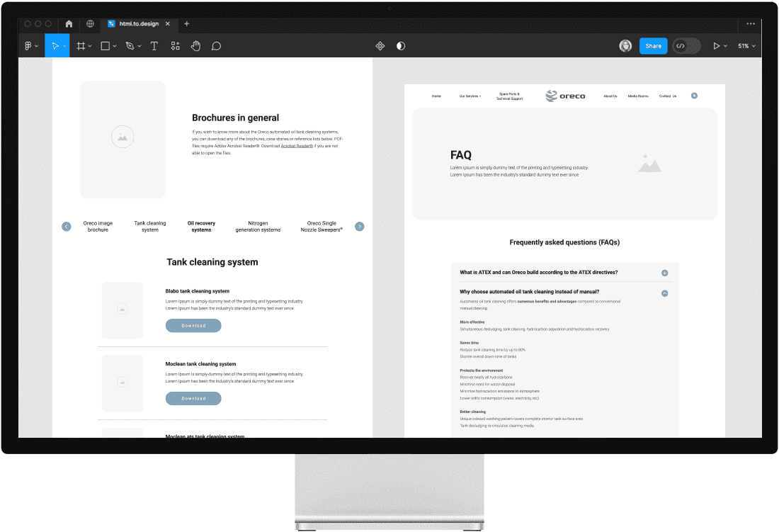Image resolution: width=779 pixels, height=532 pixels.
Task: Click the search icon in Oreco nav
Action: [x=694, y=96]
